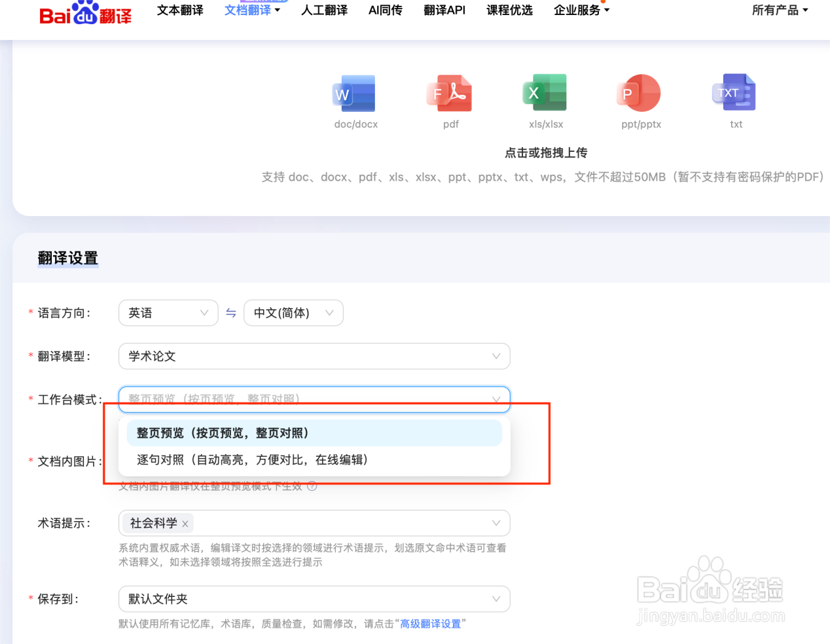Click the txt file type icon
Viewport: 830px width, 644px height.
click(x=734, y=93)
